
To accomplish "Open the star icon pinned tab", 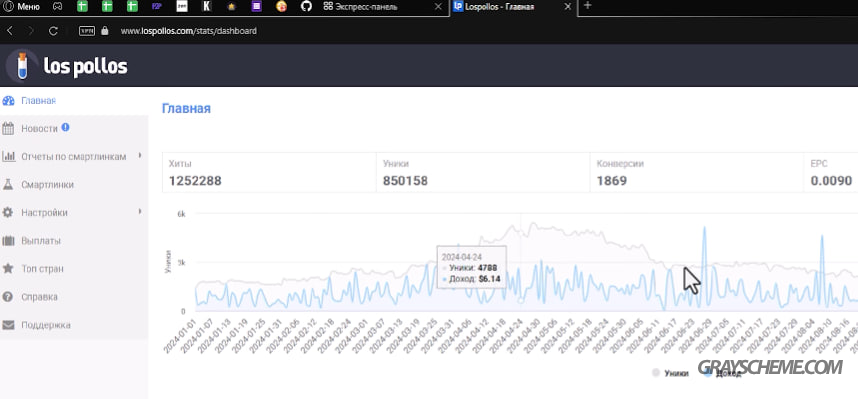I will [231, 7].
